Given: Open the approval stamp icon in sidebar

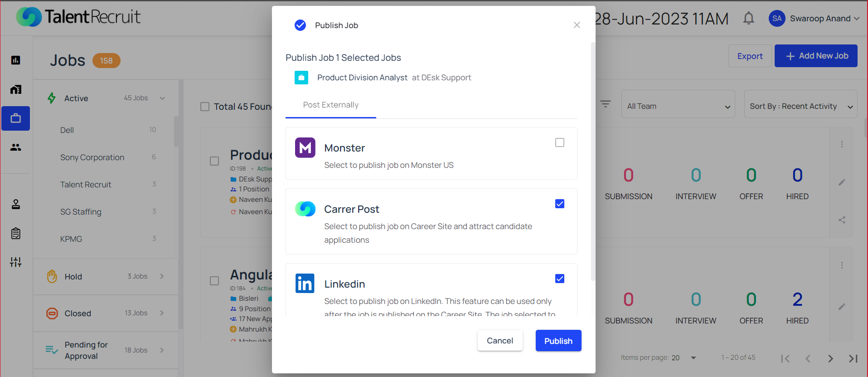Looking at the screenshot, I should (16, 204).
